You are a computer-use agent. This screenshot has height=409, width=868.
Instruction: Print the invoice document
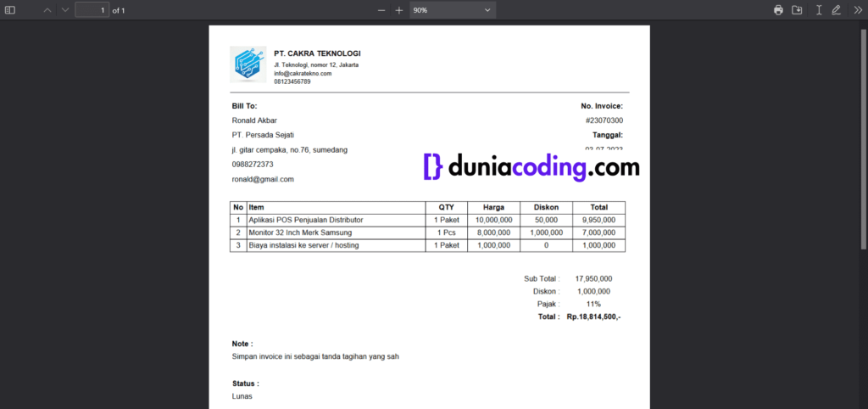coord(778,10)
